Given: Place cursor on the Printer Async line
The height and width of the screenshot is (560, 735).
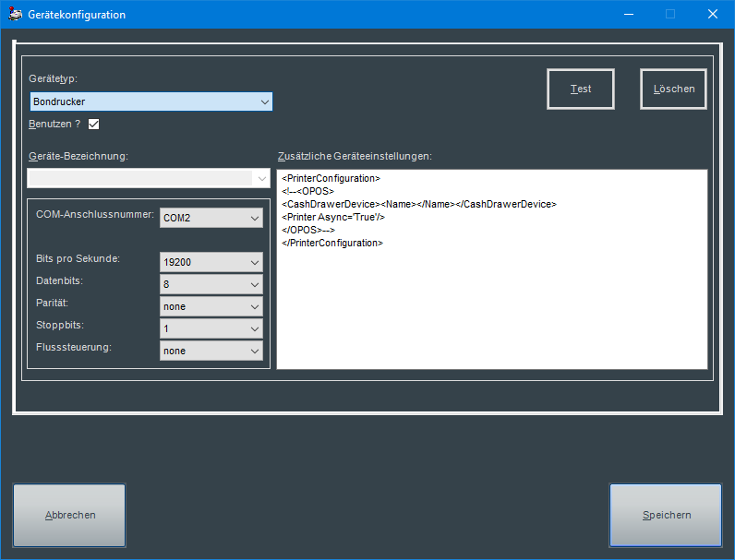Looking at the screenshot, I should point(333,217).
